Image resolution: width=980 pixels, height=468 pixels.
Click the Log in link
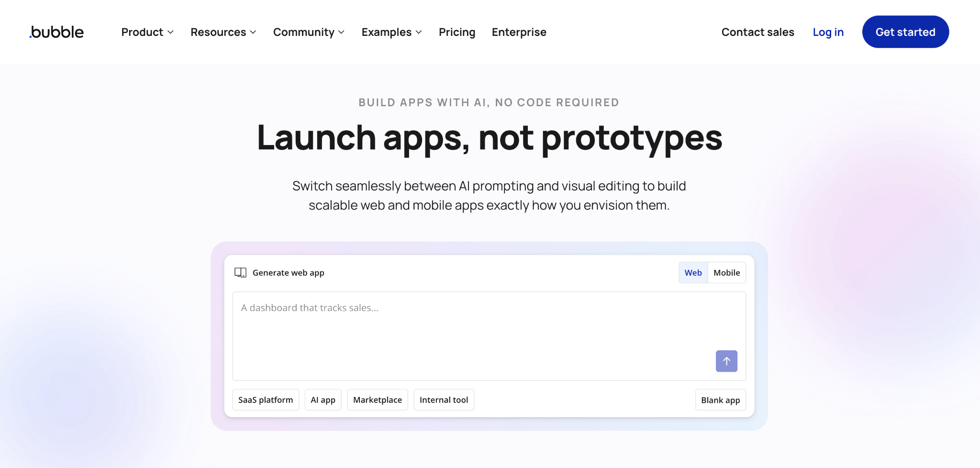(828, 32)
